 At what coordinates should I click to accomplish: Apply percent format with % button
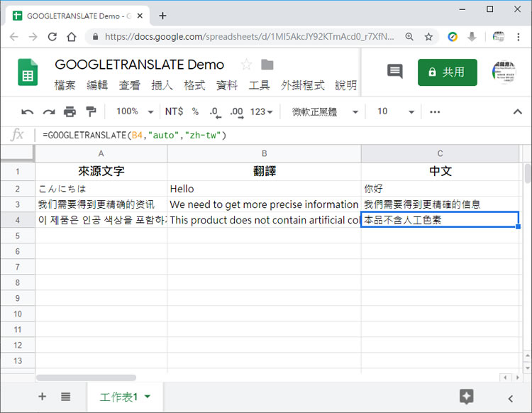[x=195, y=111]
